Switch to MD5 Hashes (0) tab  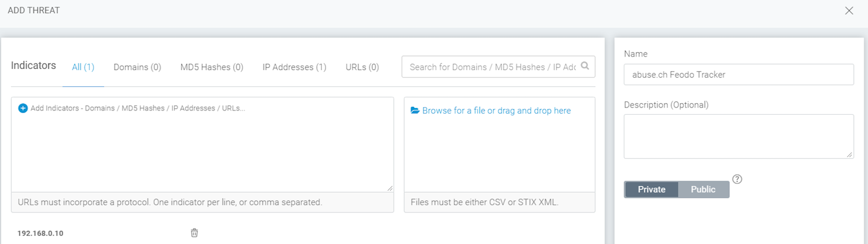pos(211,66)
